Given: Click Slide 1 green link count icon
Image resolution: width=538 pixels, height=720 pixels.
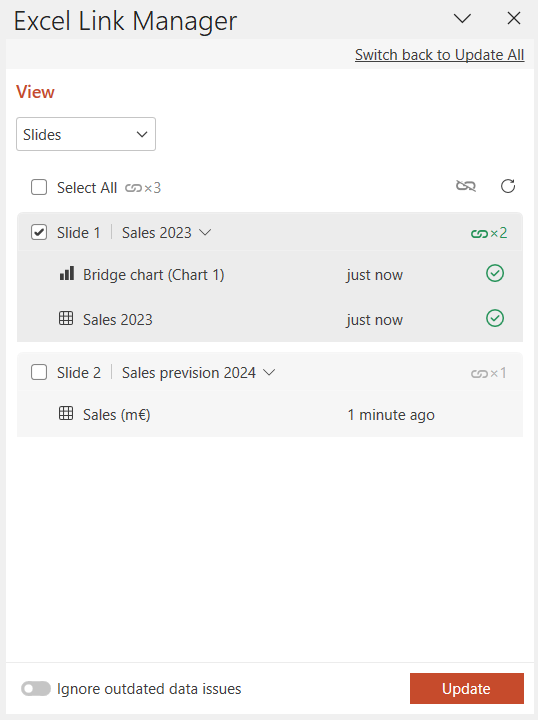Looking at the screenshot, I should 489,233.
